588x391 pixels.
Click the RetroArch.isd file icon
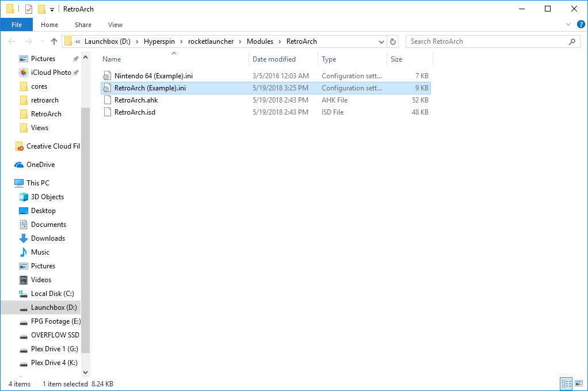(107, 112)
